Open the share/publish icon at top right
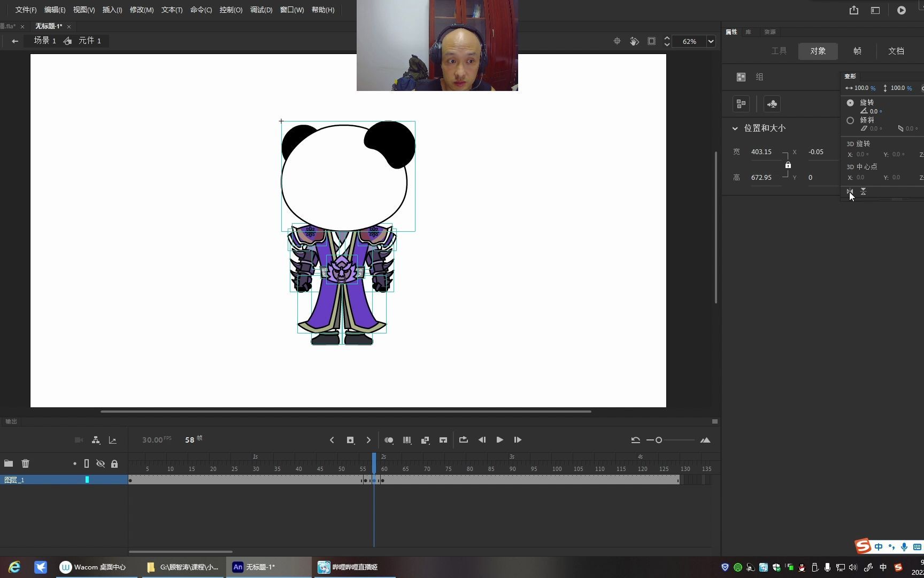 pyautogui.click(x=854, y=10)
